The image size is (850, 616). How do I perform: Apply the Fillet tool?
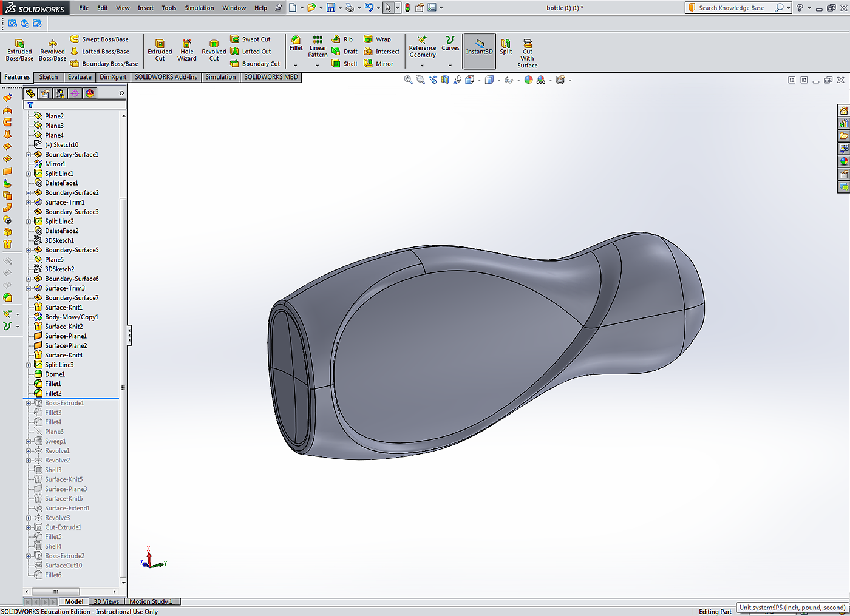point(296,44)
